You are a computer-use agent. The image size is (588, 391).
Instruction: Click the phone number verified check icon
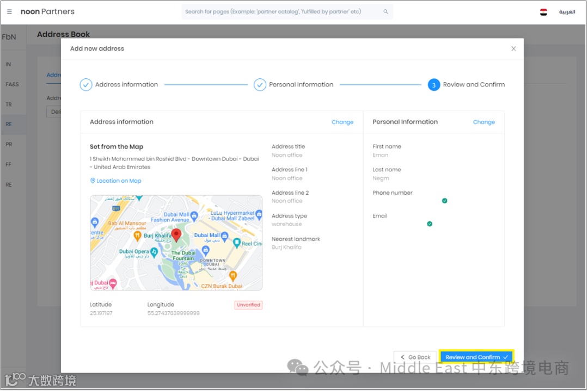point(444,201)
